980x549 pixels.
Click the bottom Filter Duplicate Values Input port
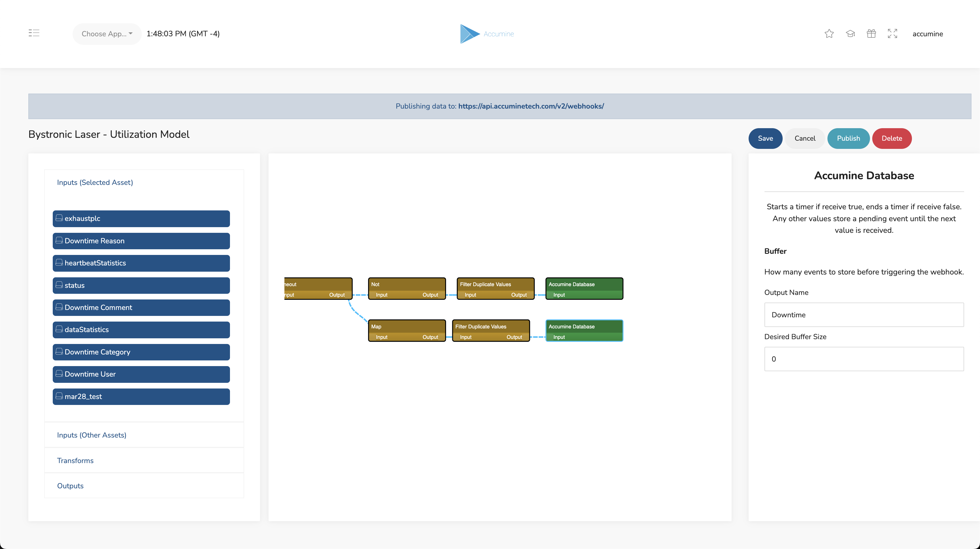coord(466,337)
